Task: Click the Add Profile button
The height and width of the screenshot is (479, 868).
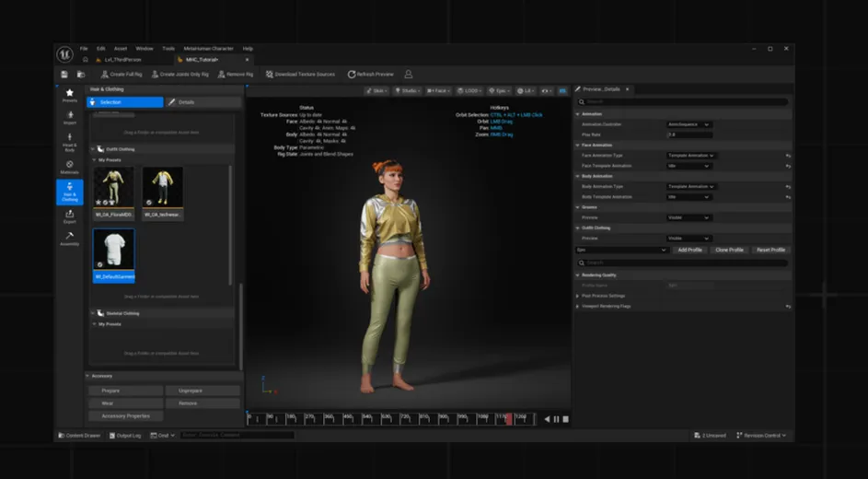Action: point(689,251)
